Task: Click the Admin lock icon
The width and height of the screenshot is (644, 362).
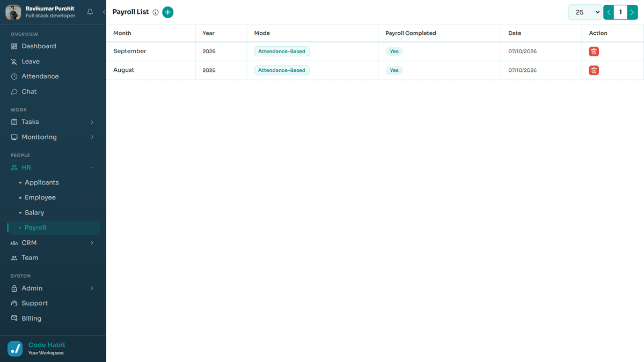Action: 14,289
